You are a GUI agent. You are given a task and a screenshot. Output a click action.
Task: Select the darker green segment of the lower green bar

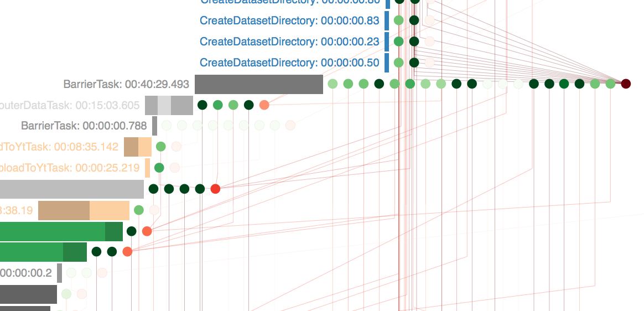[x=75, y=252]
